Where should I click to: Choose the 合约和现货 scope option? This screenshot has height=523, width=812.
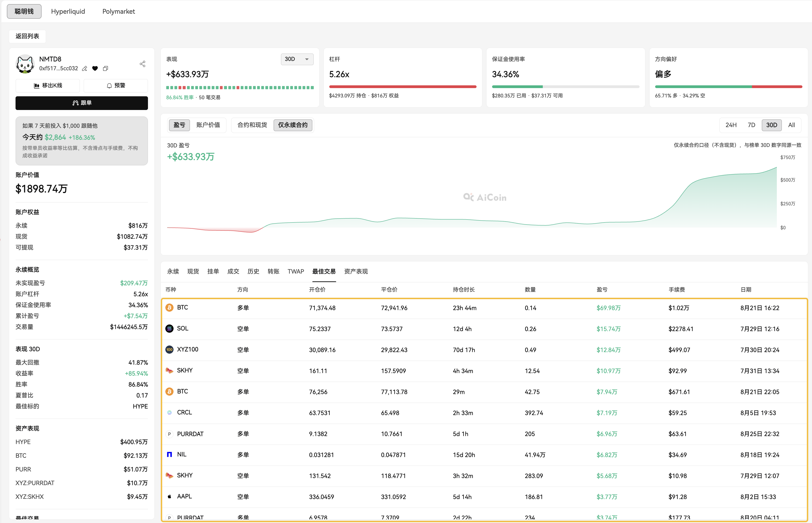(252, 125)
